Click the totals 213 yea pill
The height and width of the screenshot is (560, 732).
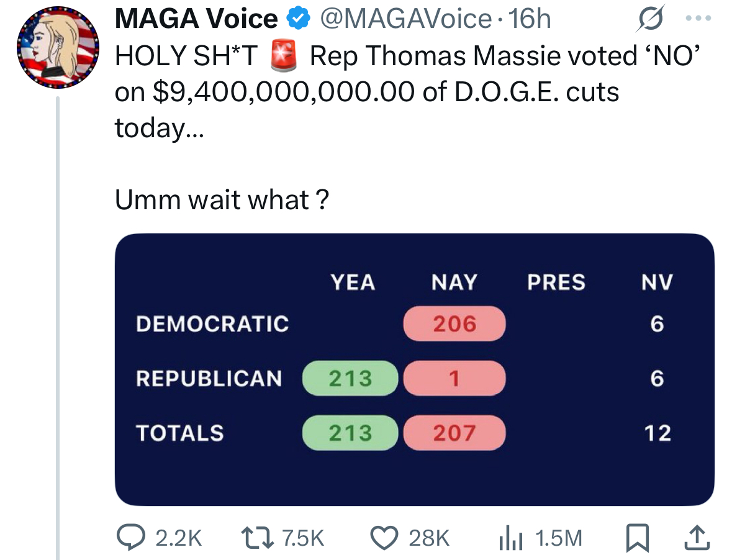(x=350, y=433)
